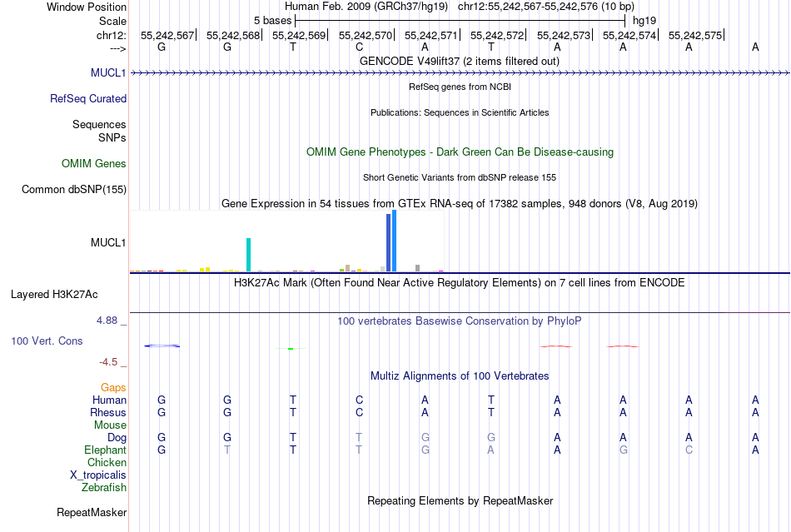Image resolution: width=791 pixels, height=532 pixels.
Task: Click the SNPs track label
Action: (112, 137)
